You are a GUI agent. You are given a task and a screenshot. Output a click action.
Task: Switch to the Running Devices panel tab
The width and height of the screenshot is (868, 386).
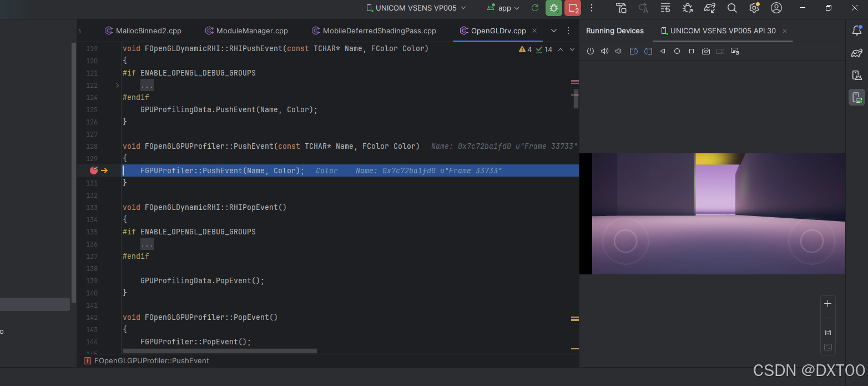pos(615,31)
